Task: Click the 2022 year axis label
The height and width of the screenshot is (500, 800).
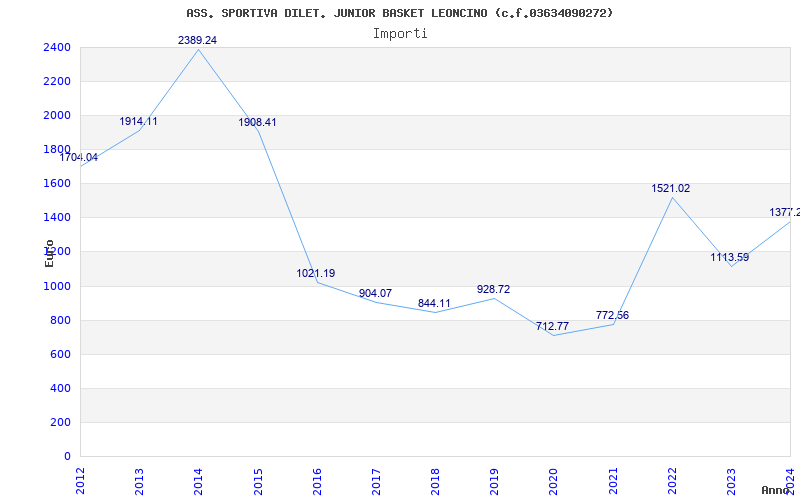Action: (x=672, y=482)
